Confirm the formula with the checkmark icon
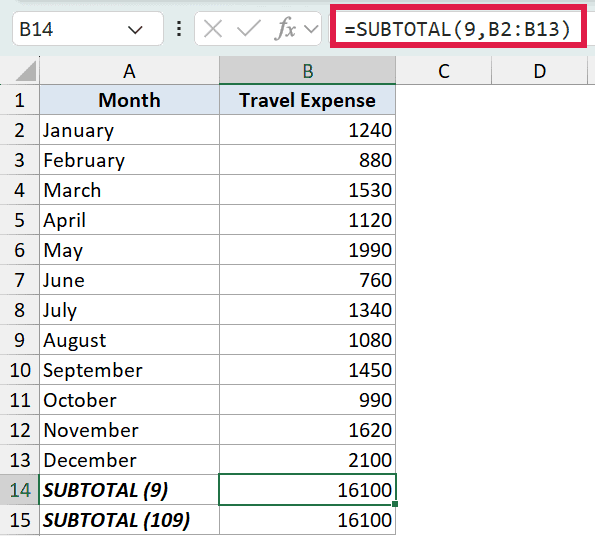This screenshot has width=595, height=536. [249, 29]
